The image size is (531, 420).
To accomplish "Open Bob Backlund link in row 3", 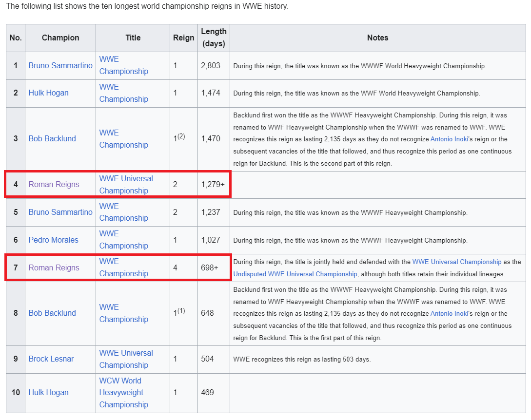I will [52, 138].
